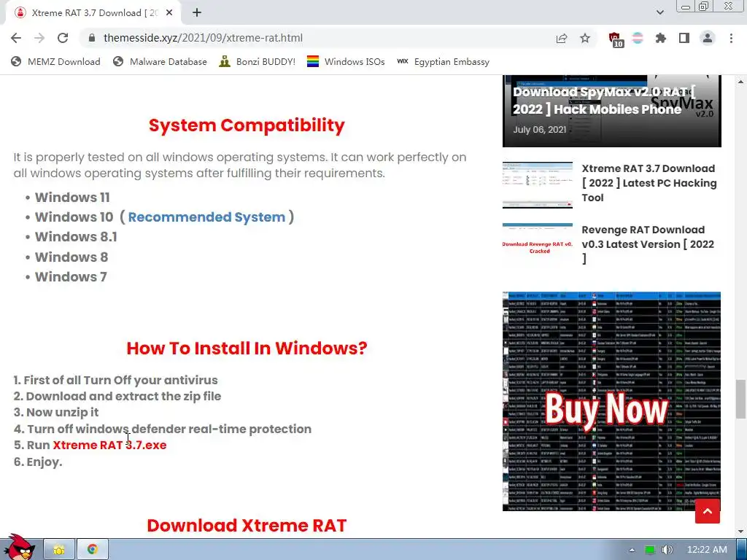Open uBlock extension icon with badge 10
This screenshot has height=560, width=747.
[x=616, y=39]
